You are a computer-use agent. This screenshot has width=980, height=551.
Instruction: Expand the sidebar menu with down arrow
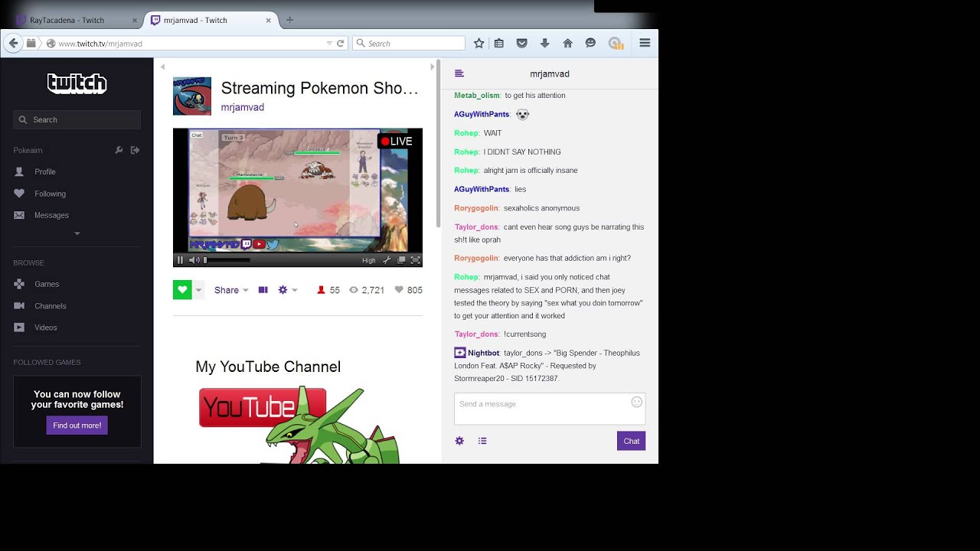click(x=77, y=233)
